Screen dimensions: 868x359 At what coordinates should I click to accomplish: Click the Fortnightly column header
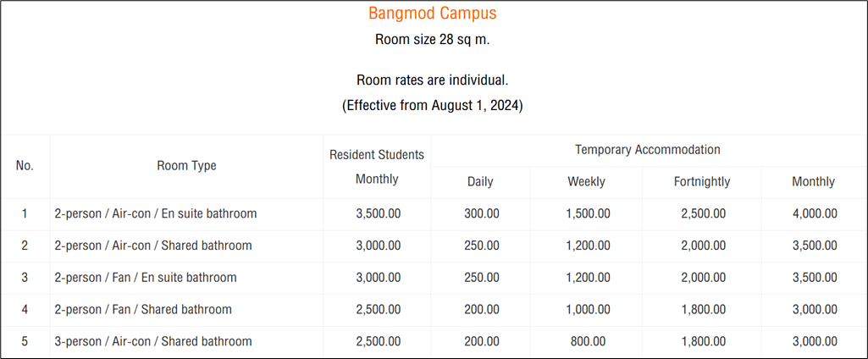tap(702, 182)
